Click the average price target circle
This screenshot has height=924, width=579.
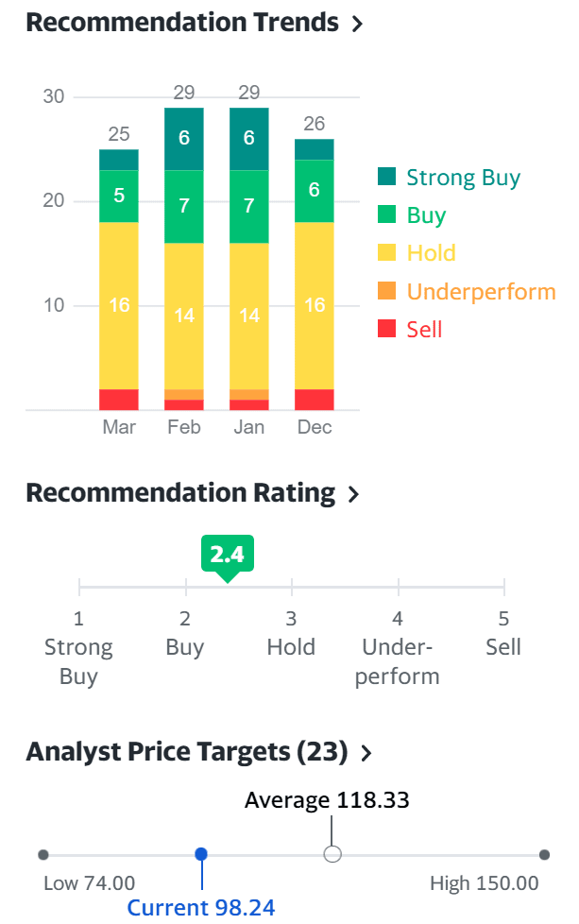coord(332,854)
